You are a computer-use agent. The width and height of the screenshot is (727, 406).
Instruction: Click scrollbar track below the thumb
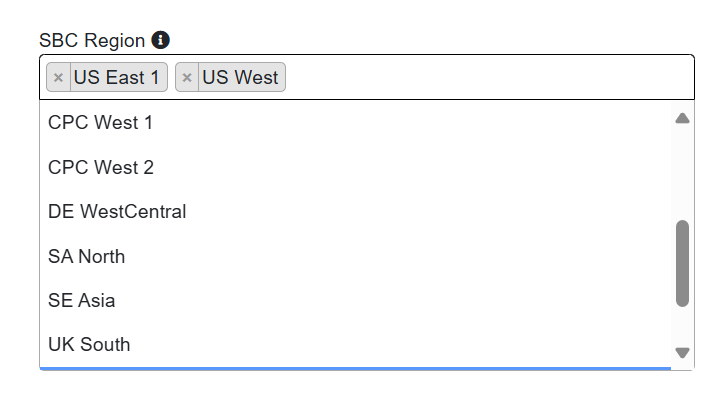coord(682,326)
